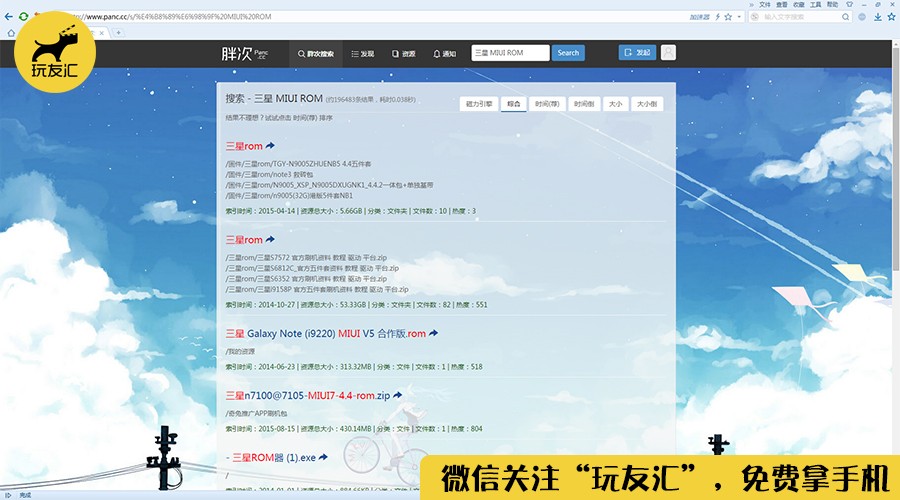Click browser search box magnifier icon
Image resolution: width=900 pixels, height=500 pixels.
tap(845, 17)
